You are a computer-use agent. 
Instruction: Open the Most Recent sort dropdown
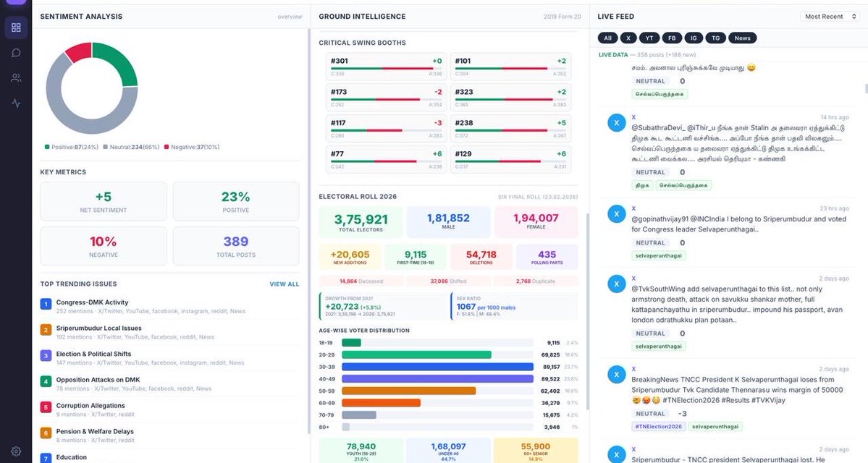coord(830,17)
